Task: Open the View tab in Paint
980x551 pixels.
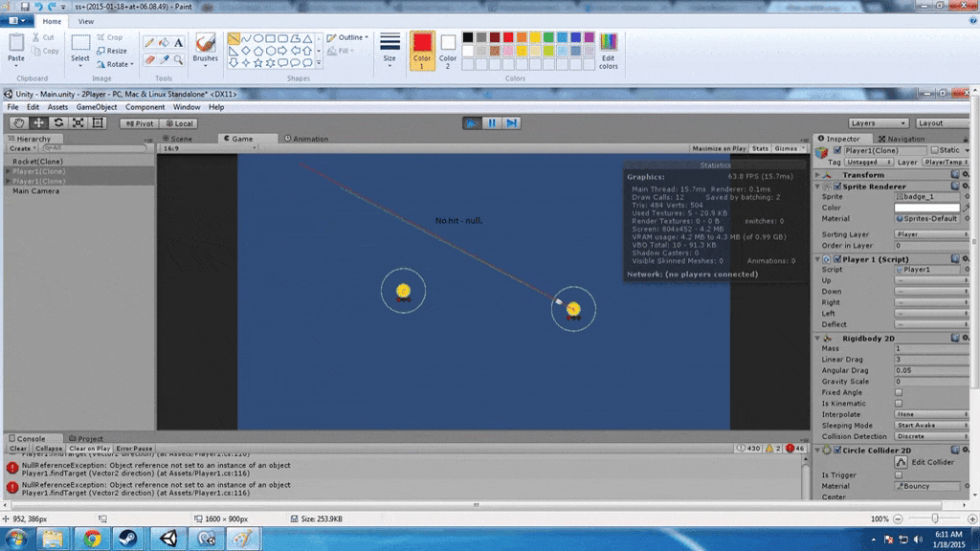Action: pos(86,21)
